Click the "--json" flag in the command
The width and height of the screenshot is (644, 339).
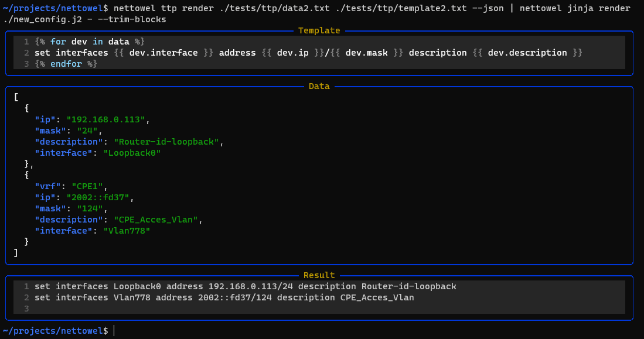point(488,8)
